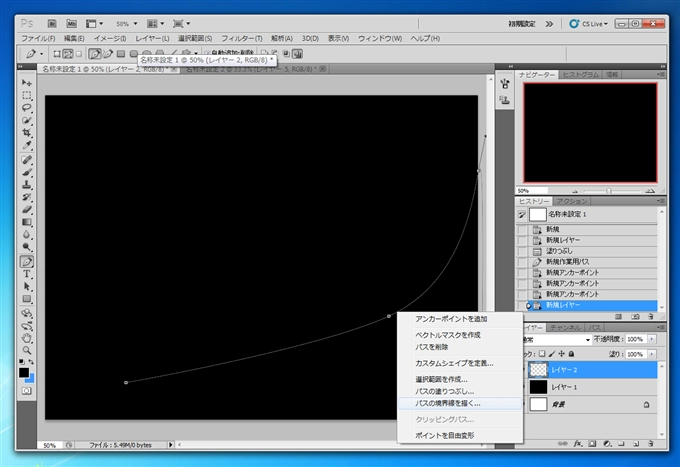This screenshot has height=467, width=680.
Task: Select the Rectangle shape tool in toolbox
Action: [x=26, y=299]
